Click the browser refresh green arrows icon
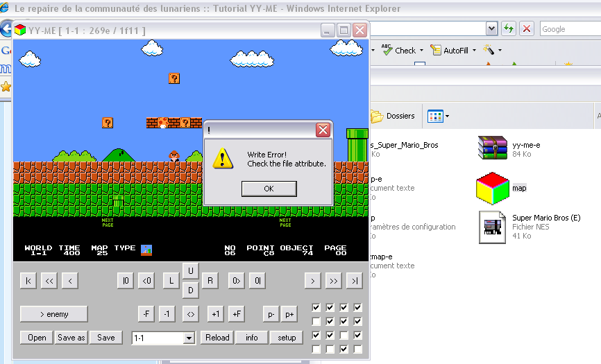 (x=508, y=28)
